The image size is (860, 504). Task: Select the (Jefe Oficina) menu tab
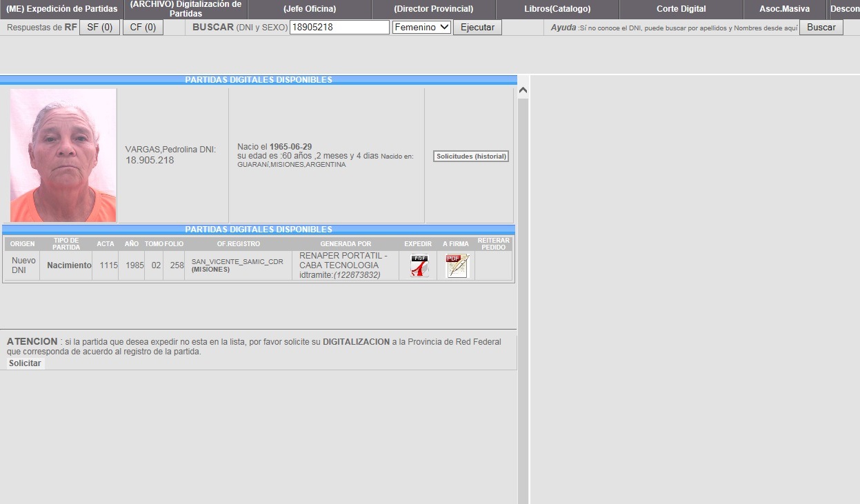310,9
